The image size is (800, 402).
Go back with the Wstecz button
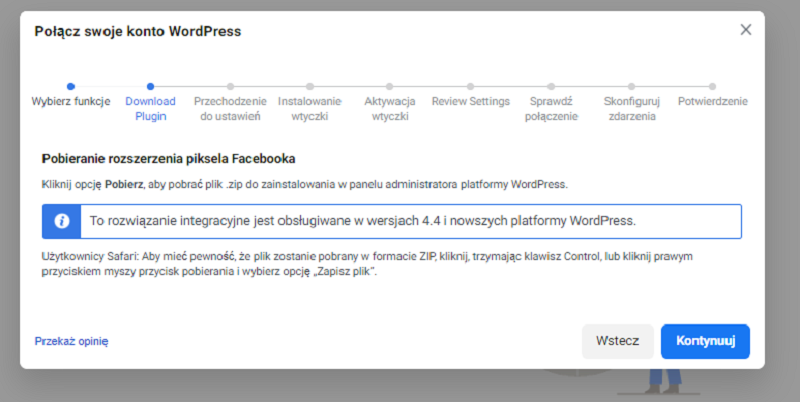[617, 341]
